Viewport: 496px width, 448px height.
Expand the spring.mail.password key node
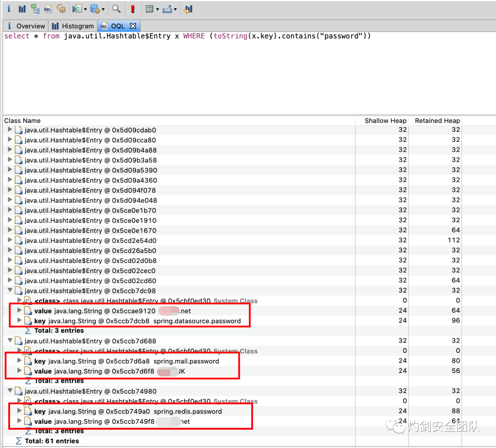(19, 361)
